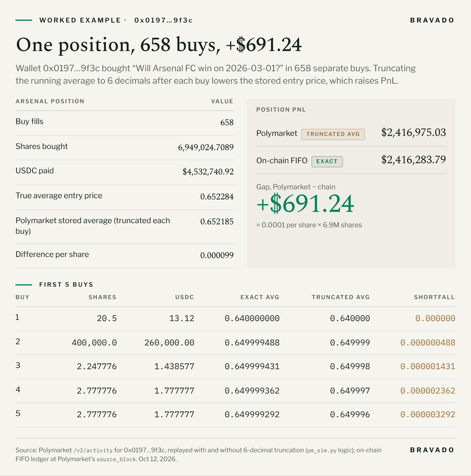Viewport: 471px width, 476px height.
Task: Select the shares value 400,000.0 in buy 2
Action: coord(94,343)
